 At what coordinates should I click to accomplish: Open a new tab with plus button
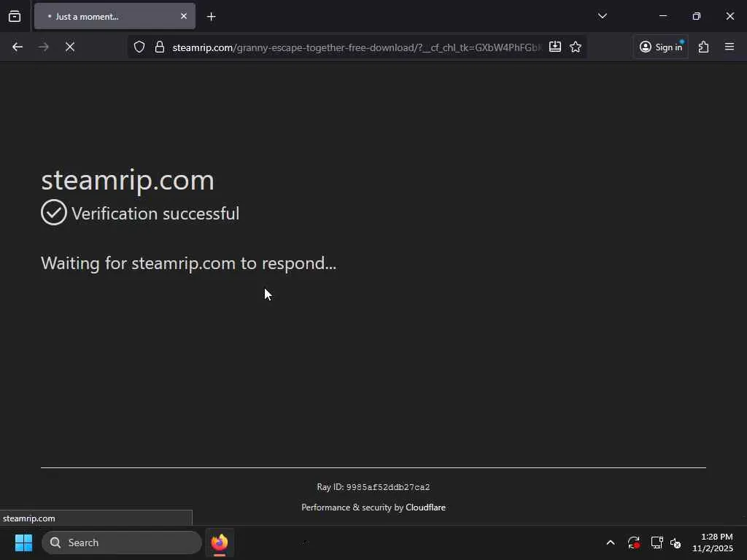click(211, 17)
